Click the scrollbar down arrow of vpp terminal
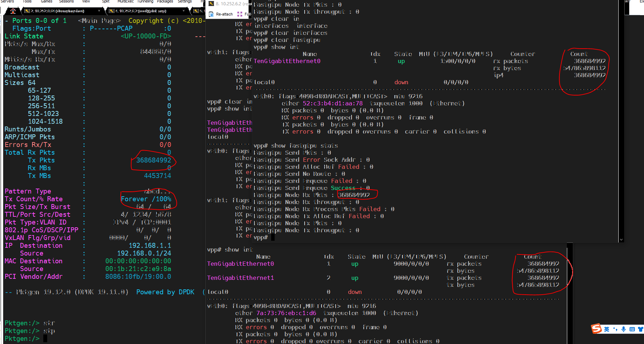 [621, 240]
